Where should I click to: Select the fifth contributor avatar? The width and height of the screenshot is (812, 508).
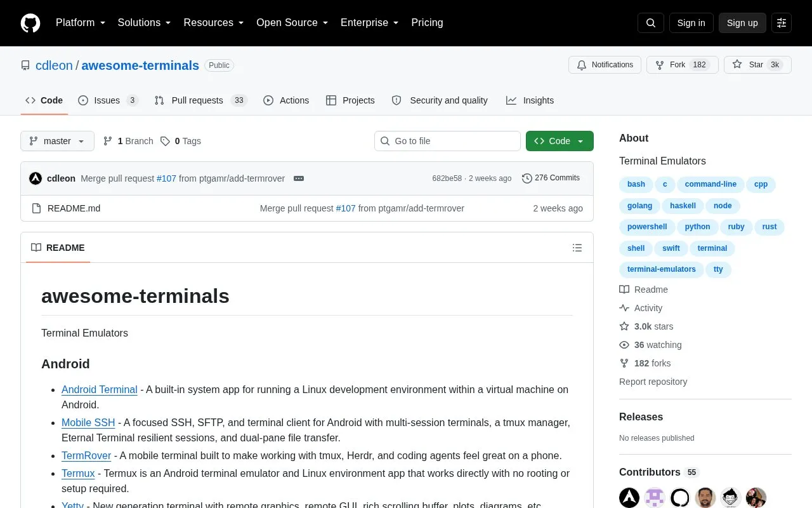tap(731, 498)
